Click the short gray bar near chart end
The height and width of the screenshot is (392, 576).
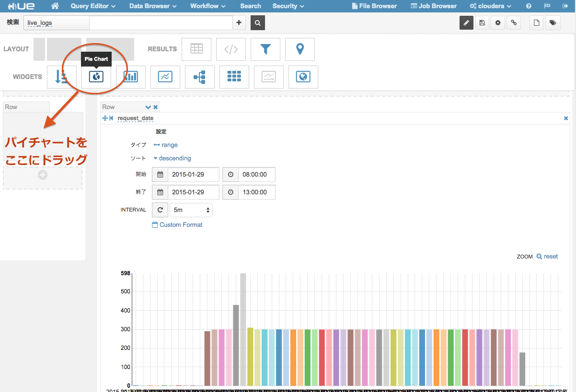click(522, 369)
